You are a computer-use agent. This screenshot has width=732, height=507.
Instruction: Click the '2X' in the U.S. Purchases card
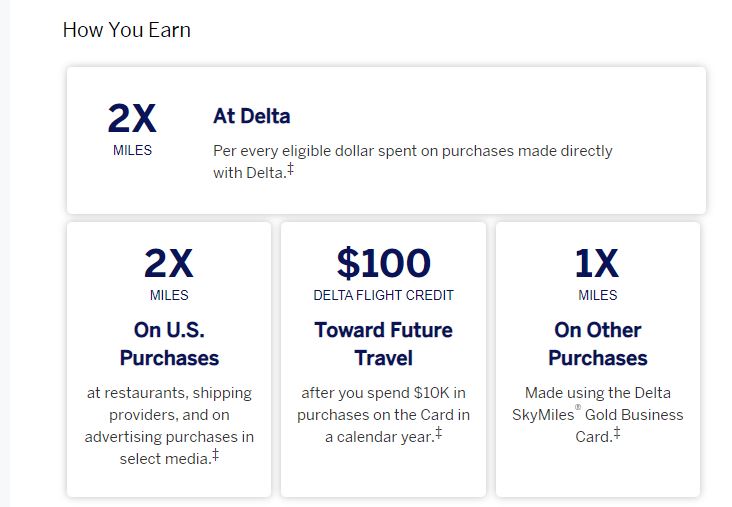coord(169,263)
